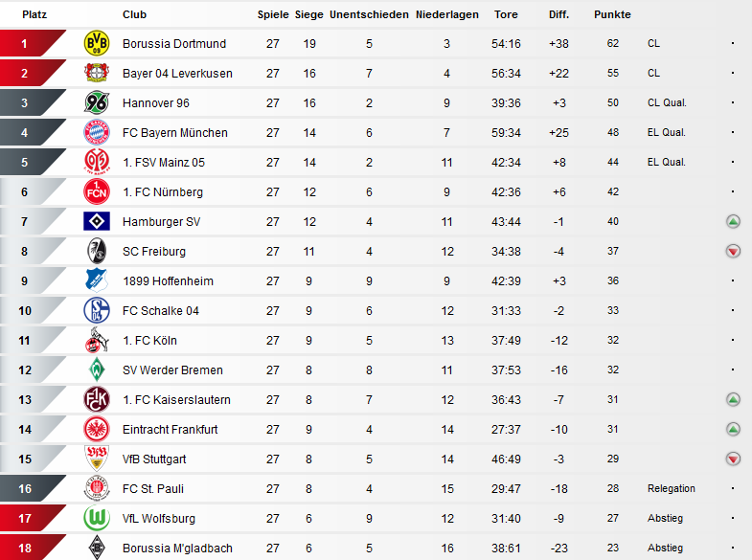Click the red down arrow for SC Freiburg
Viewport: 752px width, 560px height.
[x=733, y=251]
